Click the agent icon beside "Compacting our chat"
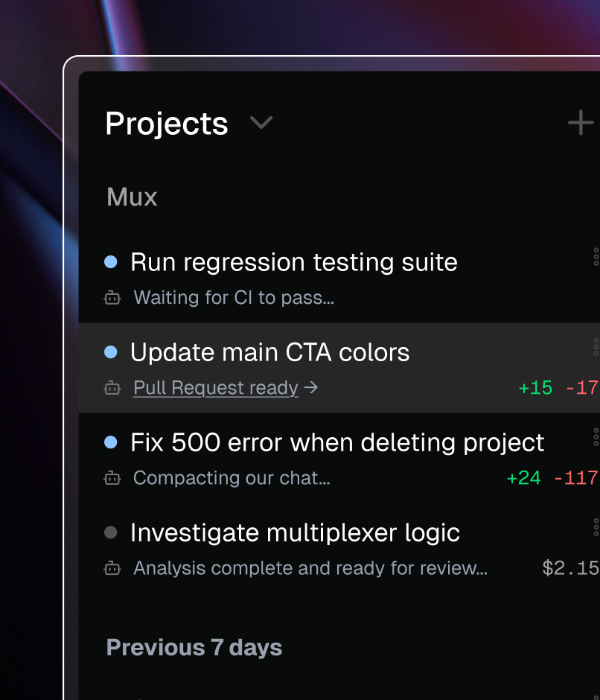Screen dimensions: 600x700 (112, 478)
